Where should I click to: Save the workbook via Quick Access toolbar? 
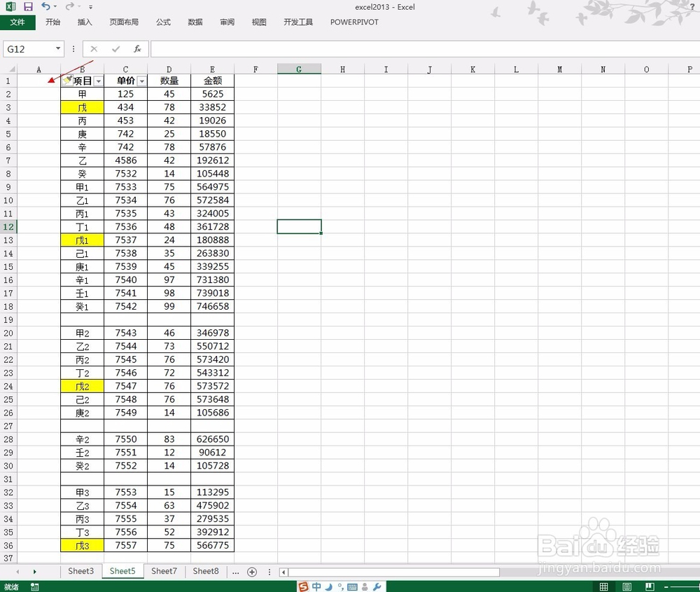[28, 6]
